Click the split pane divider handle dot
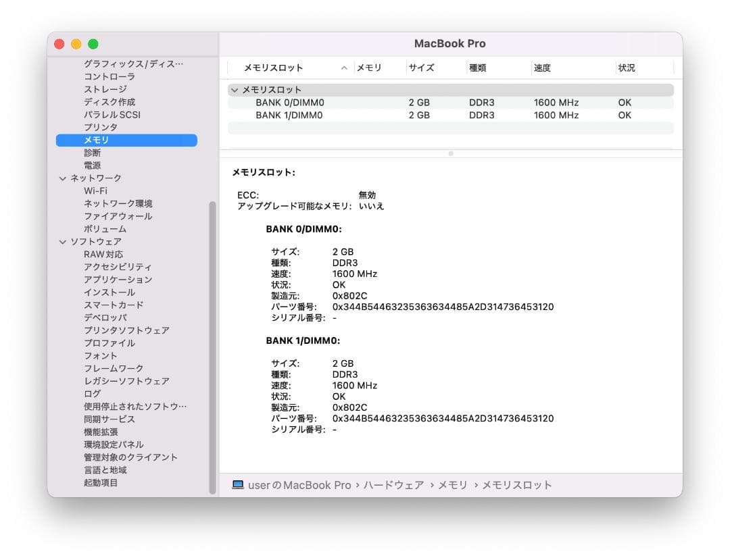Image resolution: width=730 pixels, height=560 pixels. click(x=451, y=153)
